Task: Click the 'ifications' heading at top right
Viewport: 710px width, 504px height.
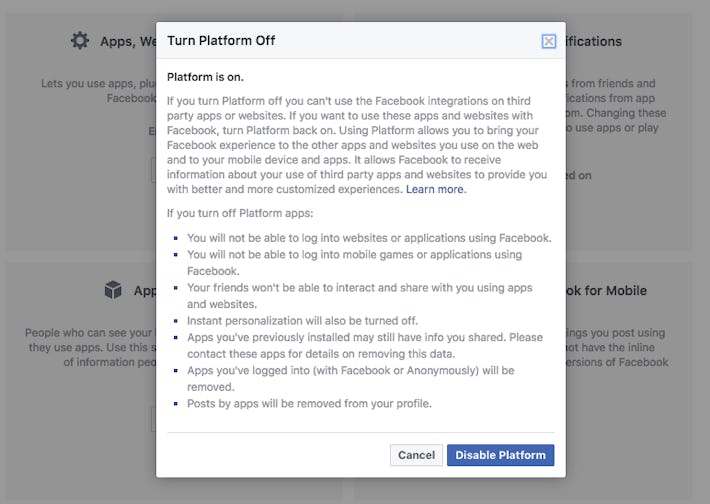Action: [593, 42]
